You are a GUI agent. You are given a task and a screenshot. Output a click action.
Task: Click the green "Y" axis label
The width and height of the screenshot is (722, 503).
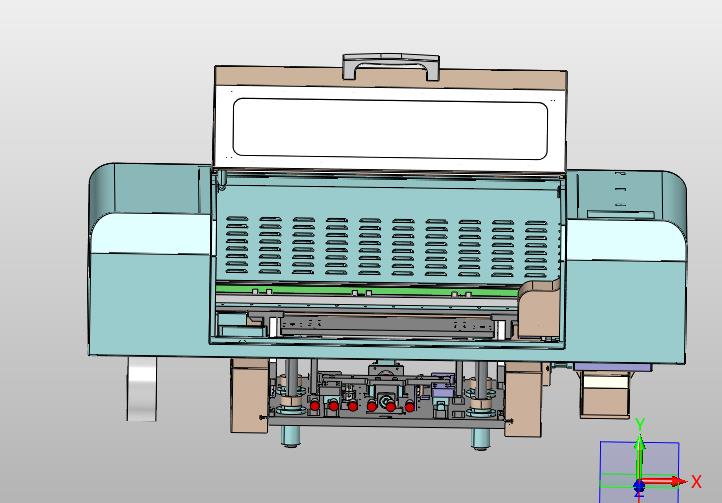[x=640, y=424]
